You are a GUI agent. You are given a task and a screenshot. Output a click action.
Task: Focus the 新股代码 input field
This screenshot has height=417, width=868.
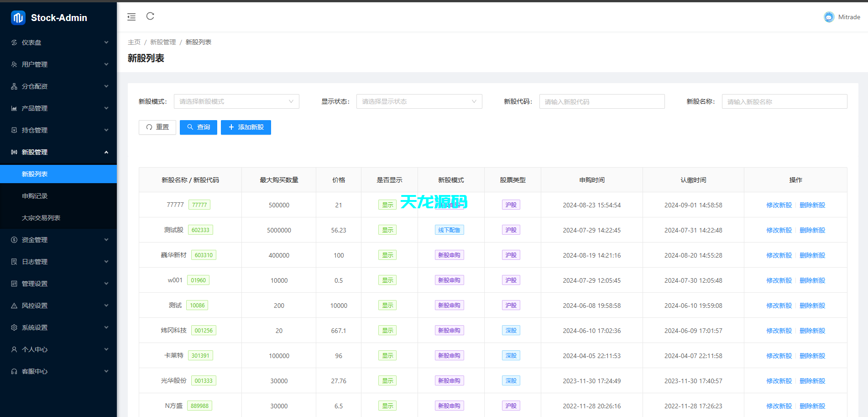[x=601, y=101]
